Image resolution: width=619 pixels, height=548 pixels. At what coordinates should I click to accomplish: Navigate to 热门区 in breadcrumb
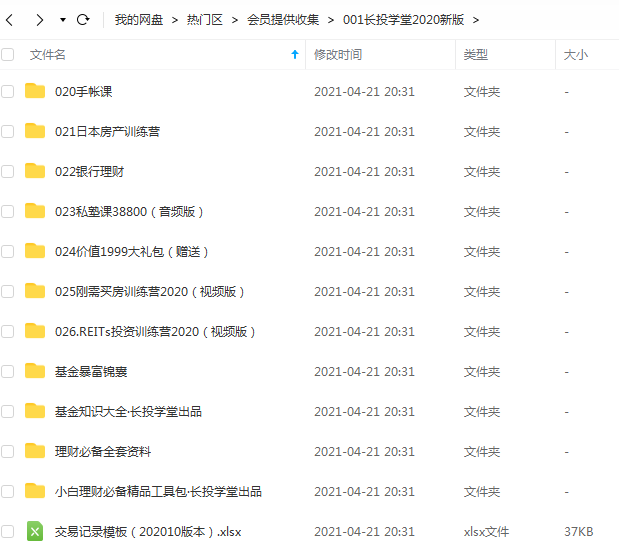(204, 19)
